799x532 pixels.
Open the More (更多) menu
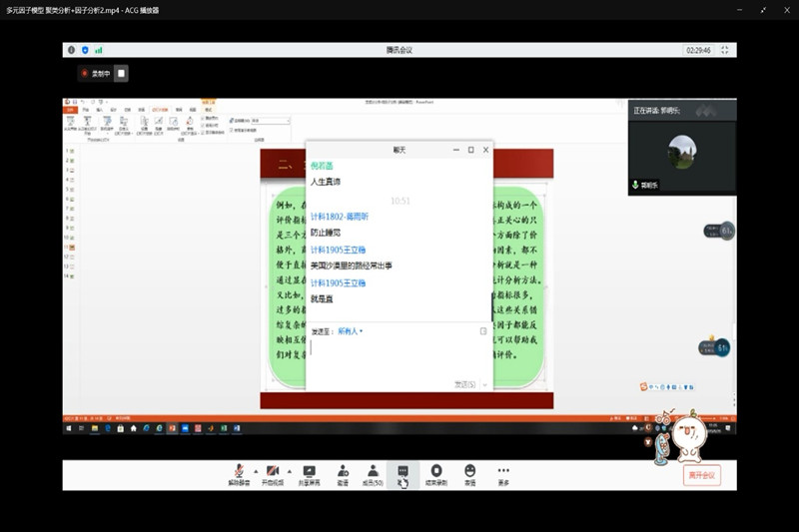[x=503, y=472]
